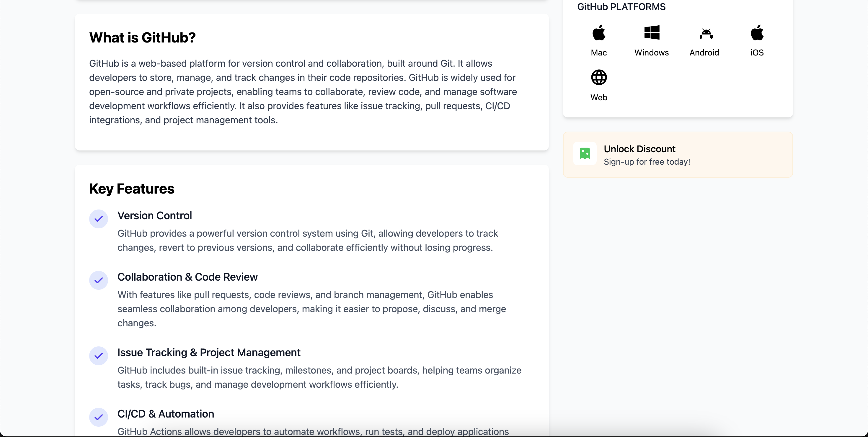Viewport: 868px width, 437px height.
Task: Click the checkmark icon beside Version Control
Action: tap(98, 219)
